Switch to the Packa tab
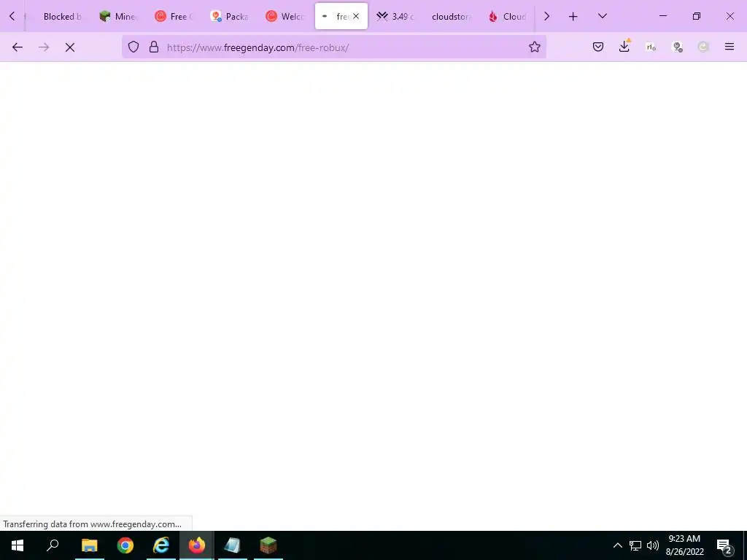747x560 pixels. pyautogui.click(x=230, y=16)
